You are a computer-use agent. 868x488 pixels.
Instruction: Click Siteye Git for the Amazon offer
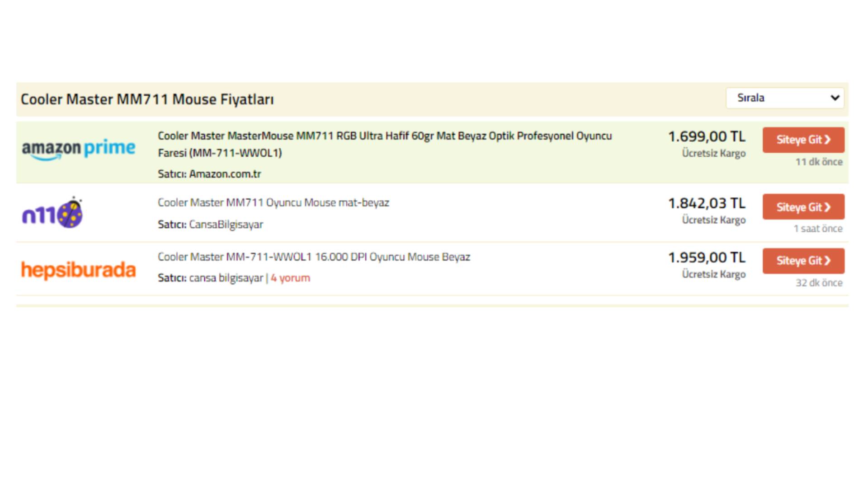803,140
